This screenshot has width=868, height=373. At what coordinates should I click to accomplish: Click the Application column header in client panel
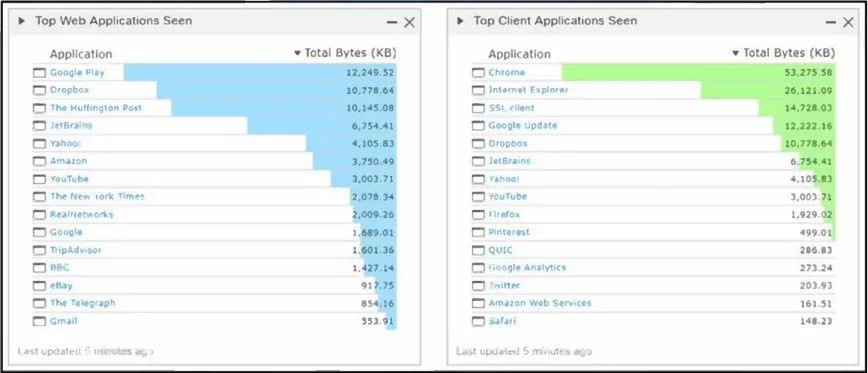click(519, 54)
